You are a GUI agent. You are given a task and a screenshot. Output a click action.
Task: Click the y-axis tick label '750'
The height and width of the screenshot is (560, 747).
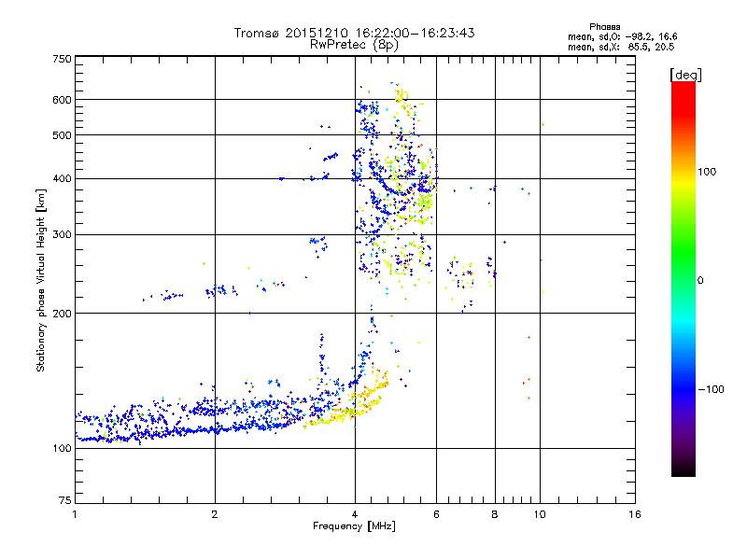(x=62, y=59)
